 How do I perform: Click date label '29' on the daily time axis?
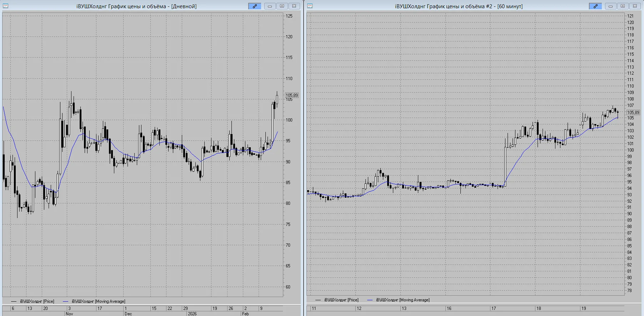[185, 308]
